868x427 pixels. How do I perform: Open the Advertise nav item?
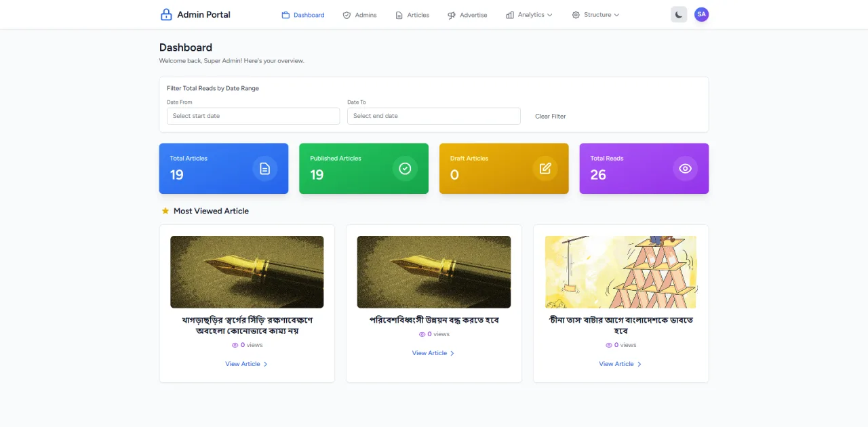point(467,15)
